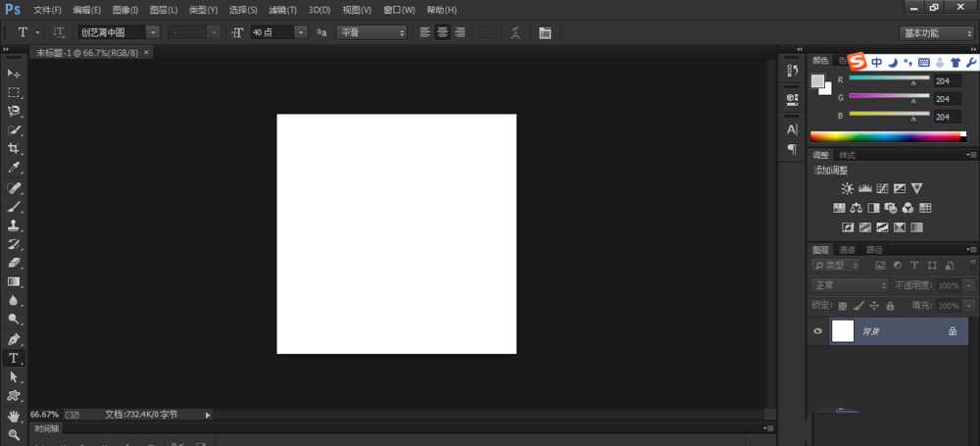Hide the 背景 layer with eye icon
Viewport: 980px width, 446px height.
point(817,331)
